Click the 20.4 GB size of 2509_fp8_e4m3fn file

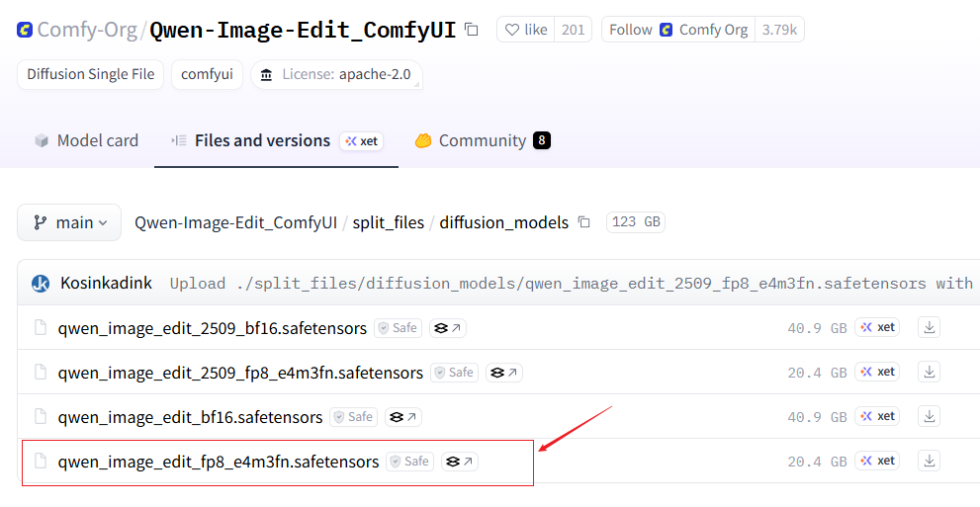click(817, 373)
